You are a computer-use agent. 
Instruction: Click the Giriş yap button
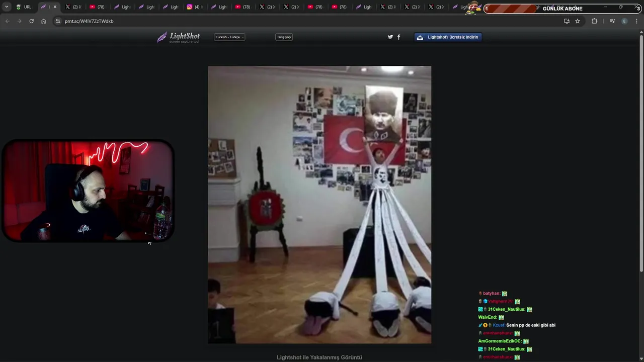[284, 37]
